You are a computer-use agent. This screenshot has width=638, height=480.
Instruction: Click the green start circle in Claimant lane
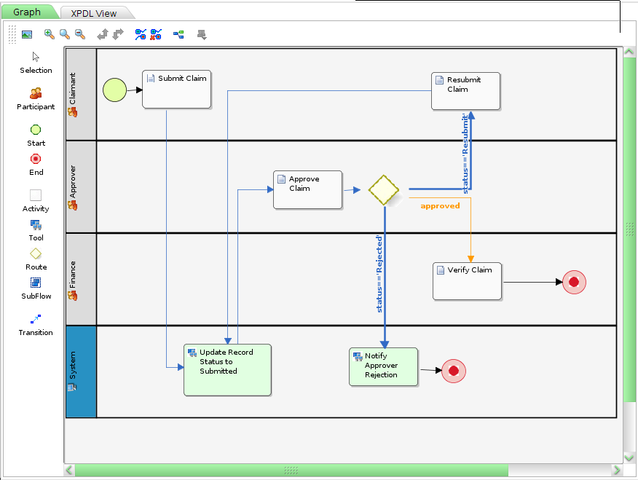[115, 90]
